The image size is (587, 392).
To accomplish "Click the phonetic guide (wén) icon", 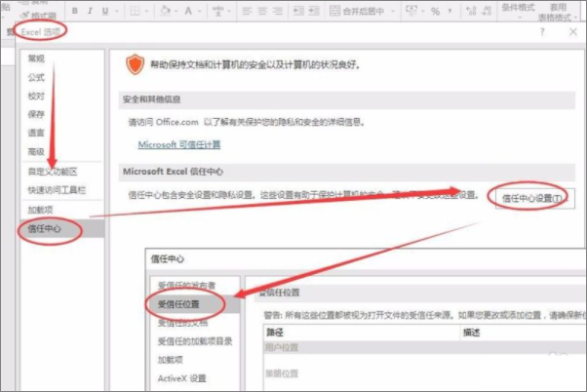I will point(217,12).
